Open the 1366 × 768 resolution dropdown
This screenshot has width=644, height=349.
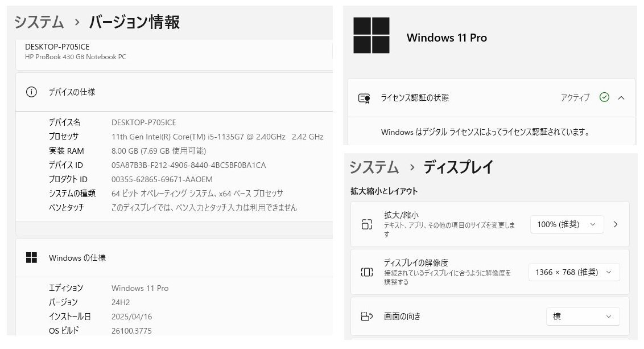(573, 272)
